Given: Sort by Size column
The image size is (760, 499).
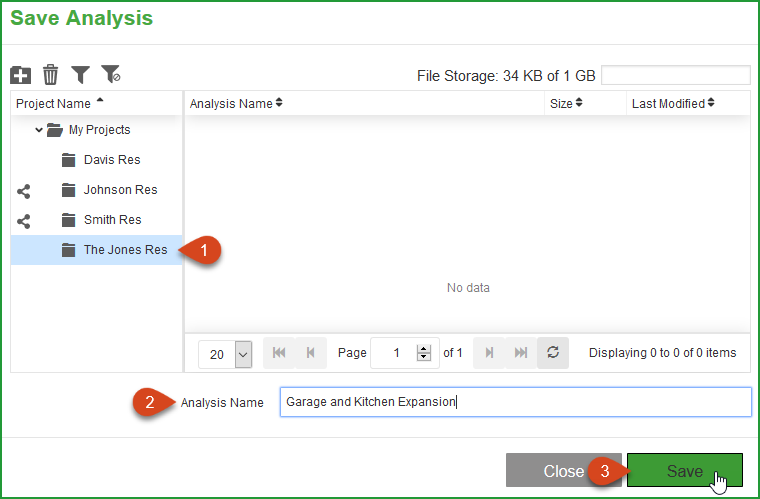Looking at the screenshot, I should tap(566, 103).
